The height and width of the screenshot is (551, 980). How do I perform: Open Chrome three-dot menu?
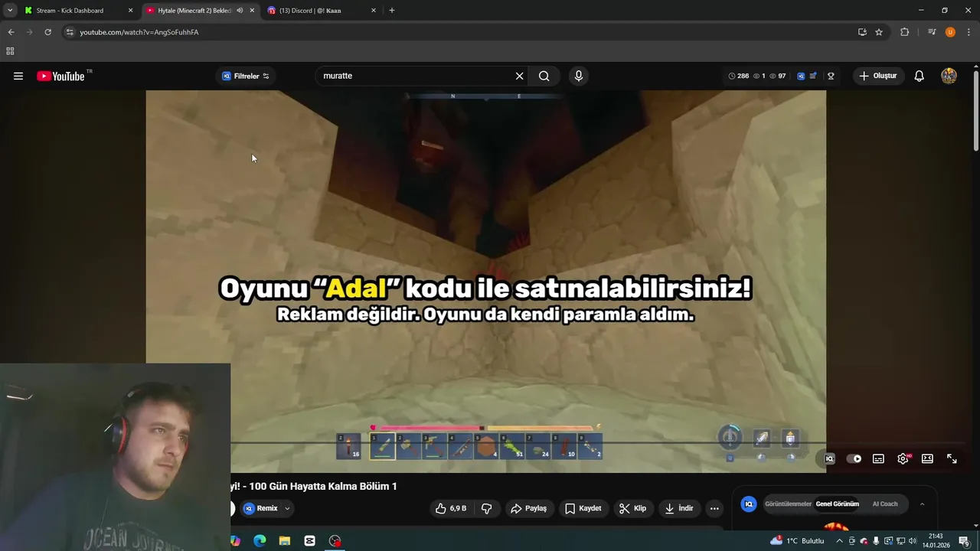click(x=969, y=32)
